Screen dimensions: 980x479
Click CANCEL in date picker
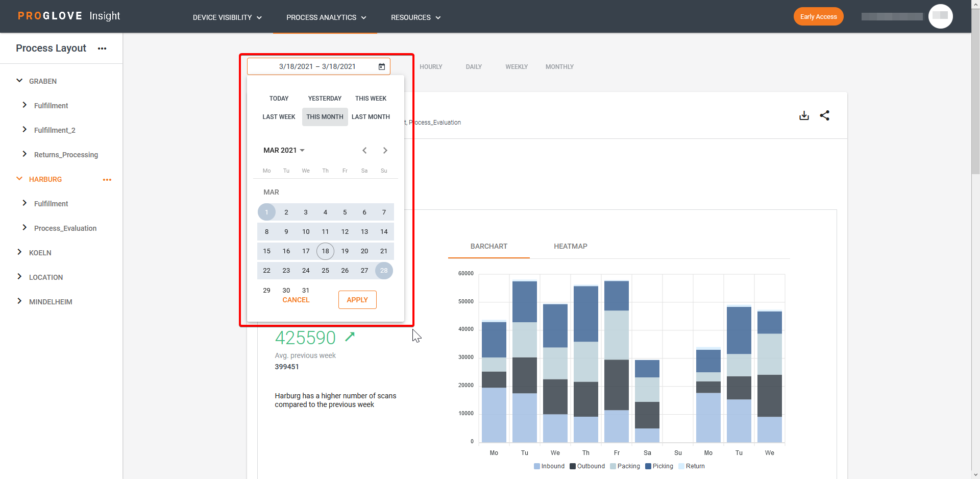pyautogui.click(x=296, y=300)
